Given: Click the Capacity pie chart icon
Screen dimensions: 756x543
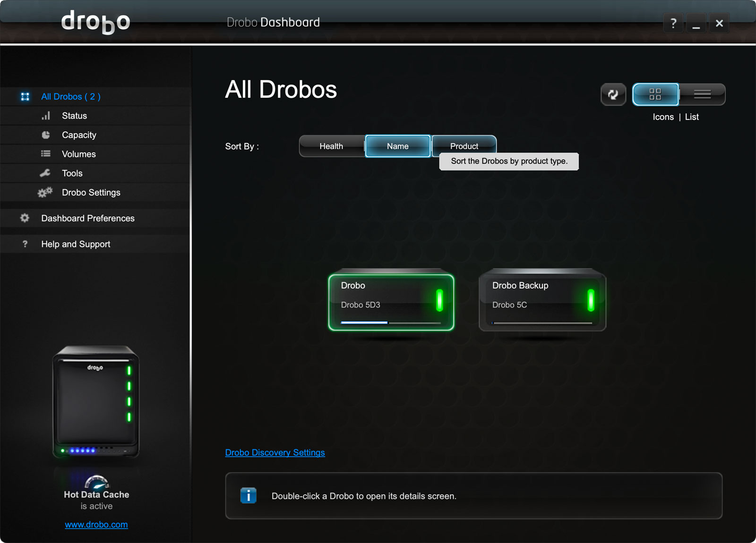Looking at the screenshot, I should click(x=46, y=135).
